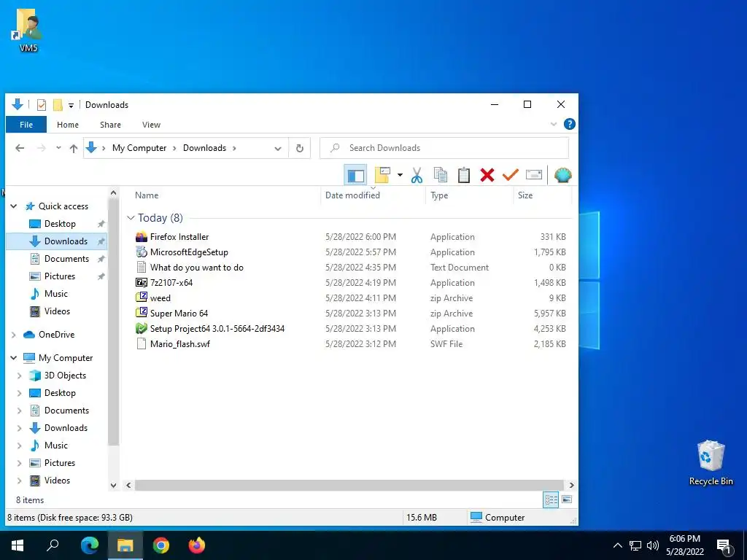Expand the OneDrive tree node
This screenshot has width=747, height=560.
[14, 335]
